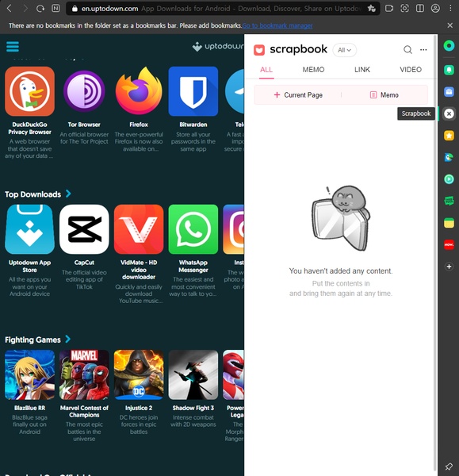Open Uptodown App Store thumbnail

point(30,229)
